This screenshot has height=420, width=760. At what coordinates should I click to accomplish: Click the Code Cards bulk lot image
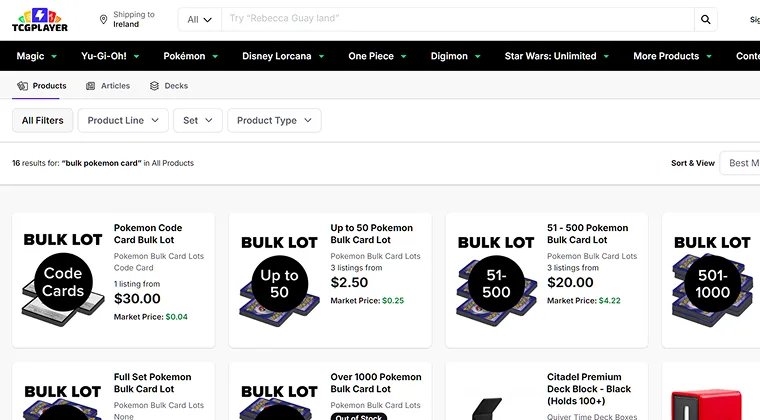coord(62,279)
